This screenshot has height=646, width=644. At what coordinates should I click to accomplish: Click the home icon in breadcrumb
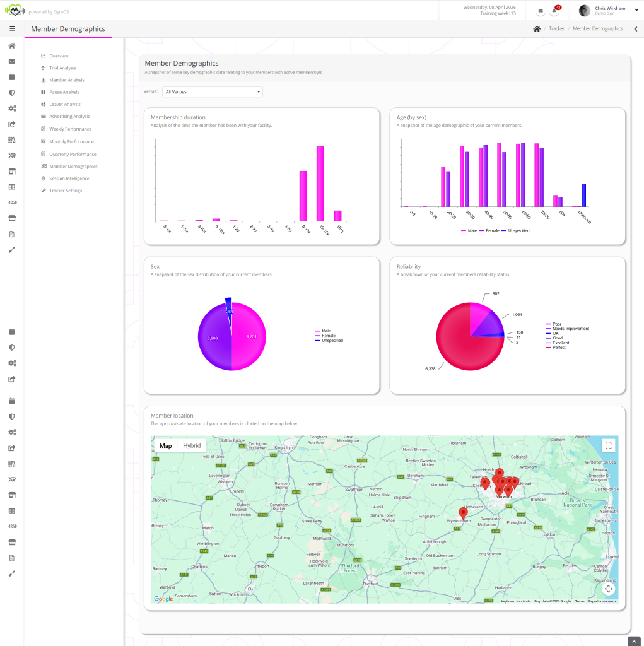537,29
